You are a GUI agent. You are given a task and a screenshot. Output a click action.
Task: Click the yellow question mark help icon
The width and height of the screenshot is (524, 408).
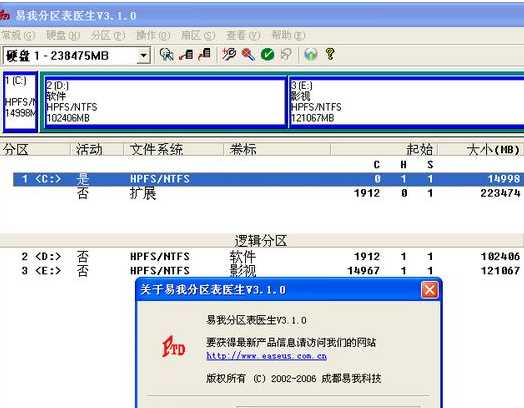tap(330, 54)
